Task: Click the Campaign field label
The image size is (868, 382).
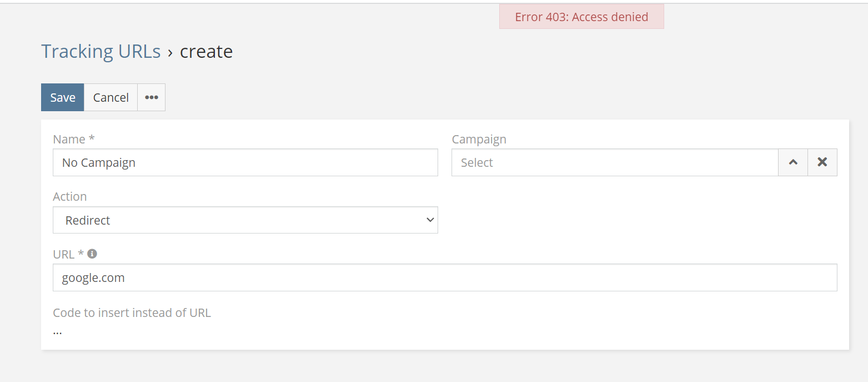Action: (x=479, y=138)
